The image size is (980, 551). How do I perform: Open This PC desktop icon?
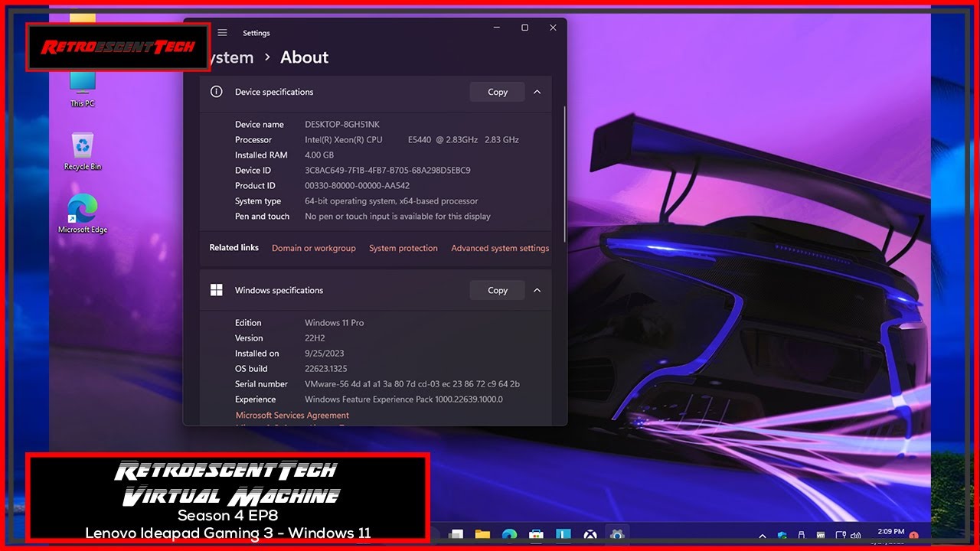click(83, 88)
